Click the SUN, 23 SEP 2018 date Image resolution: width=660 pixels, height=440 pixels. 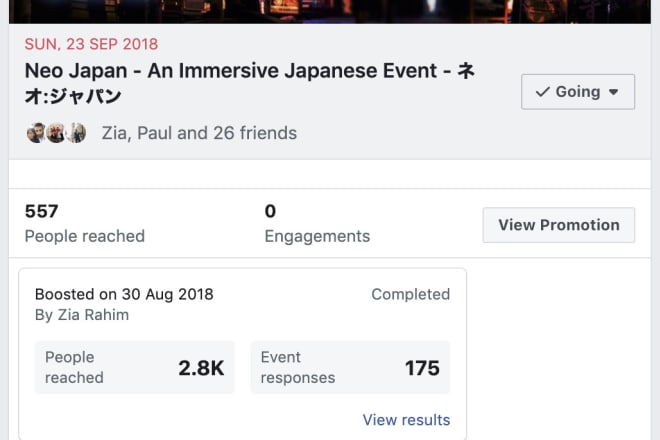[91, 44]
